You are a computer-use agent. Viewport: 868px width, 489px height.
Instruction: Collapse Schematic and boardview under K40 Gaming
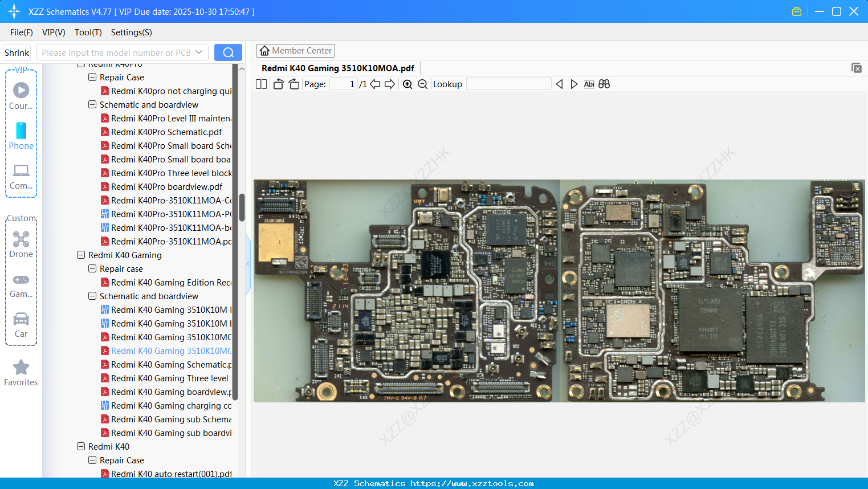[x=92, y=296]
